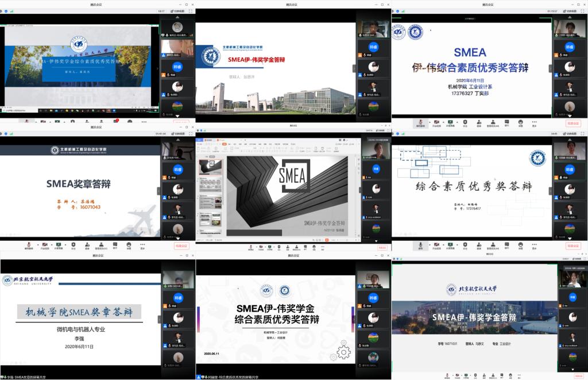This screenshot has height=380, width=588.
Task: Open security in the 17376417 meeting window
Action: tap(465, 245)
